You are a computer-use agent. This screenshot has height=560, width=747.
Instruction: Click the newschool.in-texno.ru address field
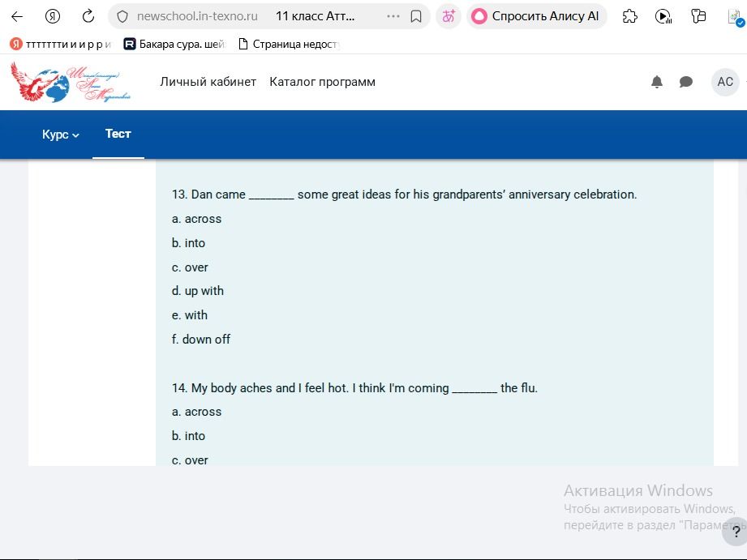(x=197, y=17)
